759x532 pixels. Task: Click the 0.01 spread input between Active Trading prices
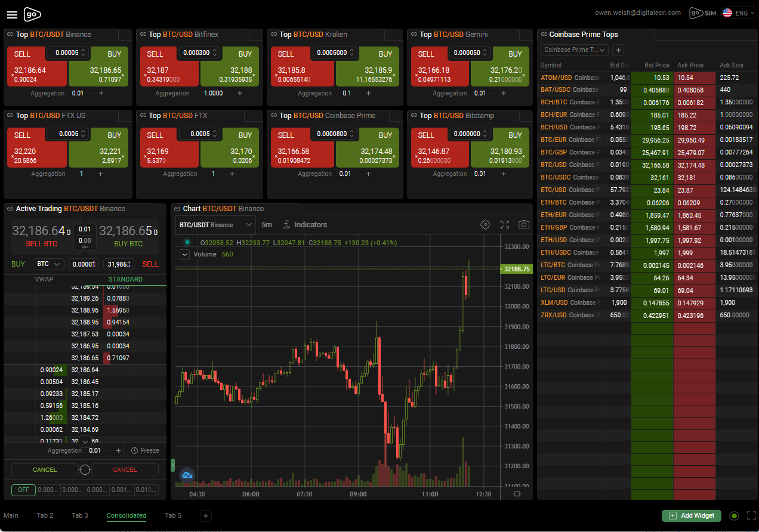pyautogui.click(x=85, y=229)
